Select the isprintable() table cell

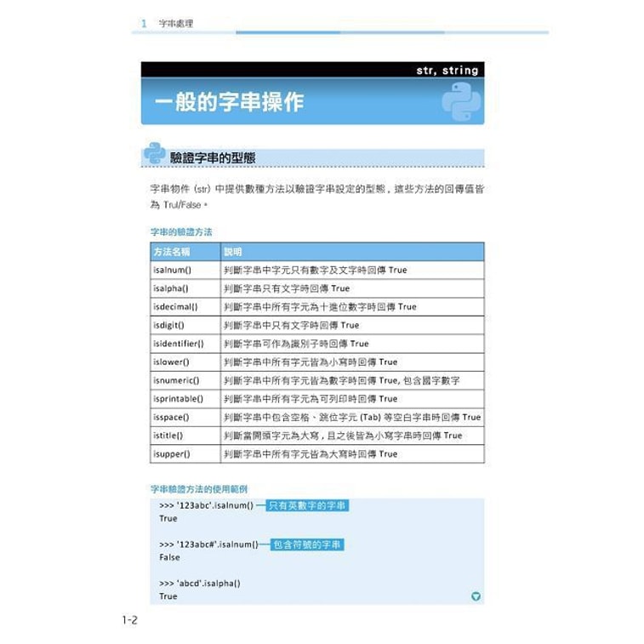185,399
